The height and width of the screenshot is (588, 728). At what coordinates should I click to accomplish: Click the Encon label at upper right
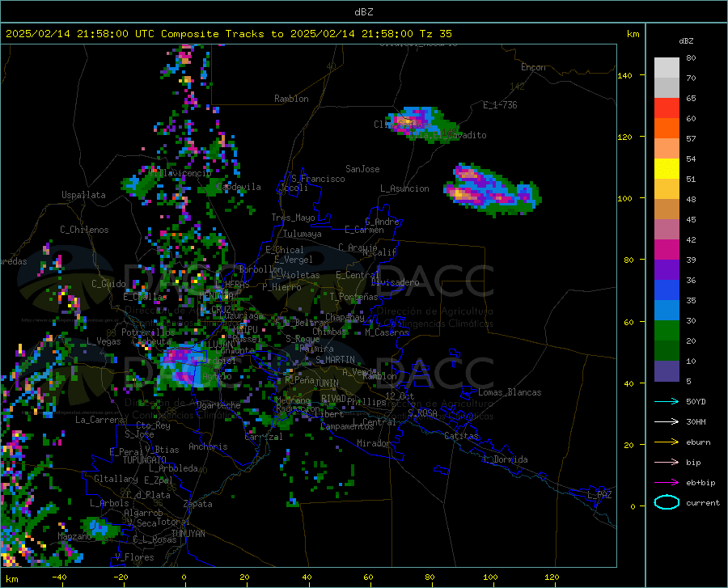(x=533, y=67)
